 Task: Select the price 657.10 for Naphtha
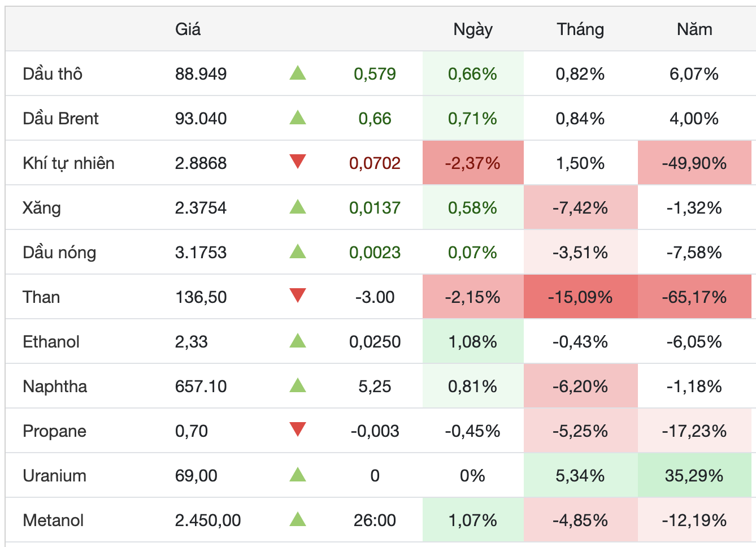[x=201, y=387]
